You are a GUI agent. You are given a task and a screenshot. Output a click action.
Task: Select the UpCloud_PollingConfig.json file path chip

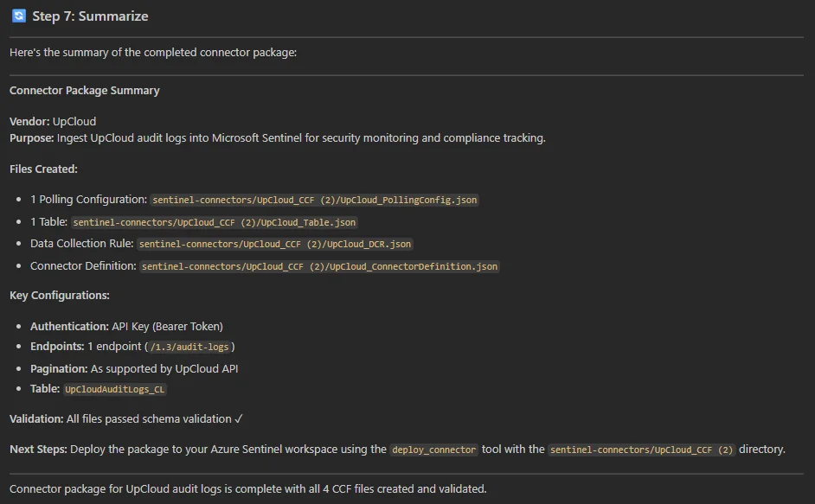(x=314, y=200)
